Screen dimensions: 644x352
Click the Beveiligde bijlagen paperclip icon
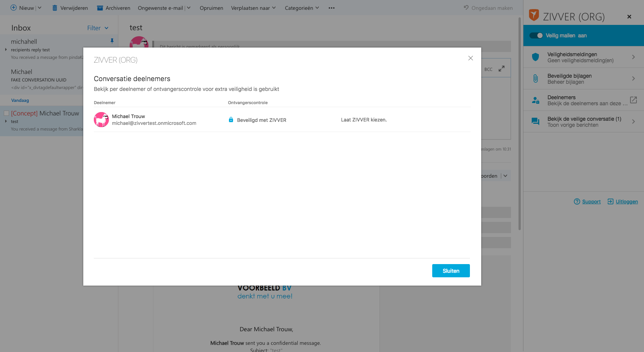pos(535,78)
